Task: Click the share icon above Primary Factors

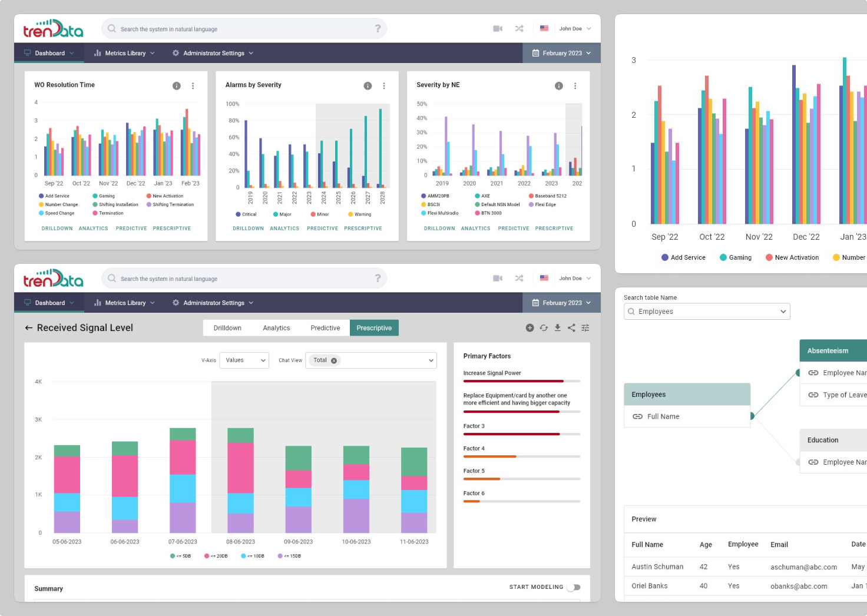Action: pos(571,328)
